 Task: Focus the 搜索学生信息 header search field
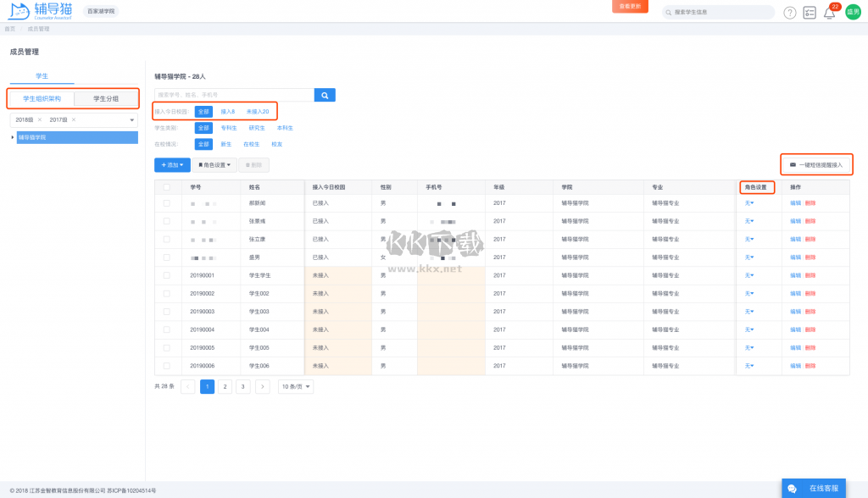[x=718, y=12]
